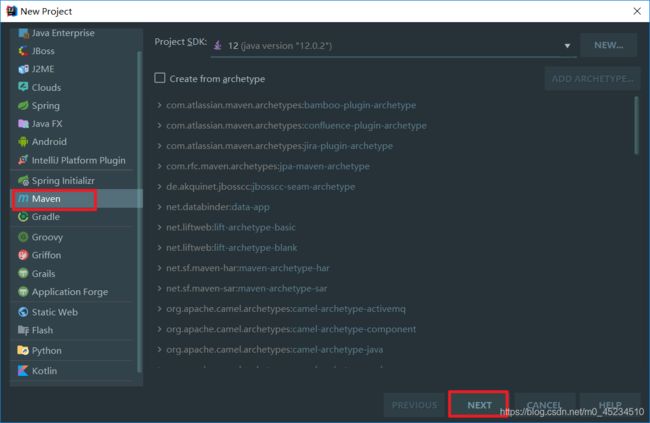
Task: Expand the maven-archetype-har entry
Action: (159, 268)
